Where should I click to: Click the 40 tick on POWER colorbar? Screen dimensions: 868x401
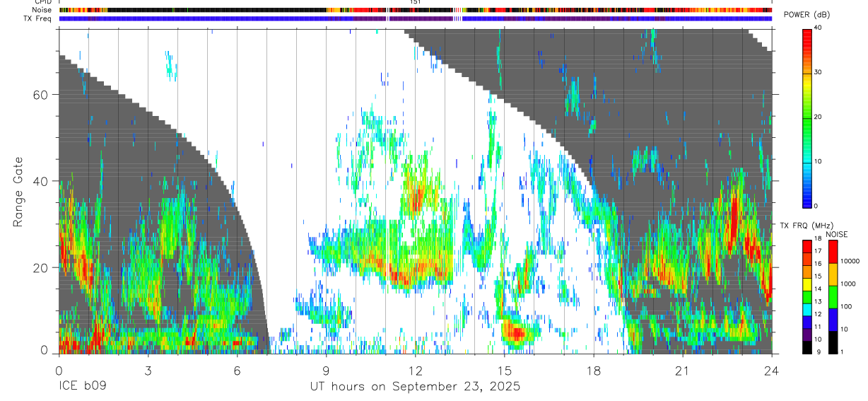pos(819,28)
